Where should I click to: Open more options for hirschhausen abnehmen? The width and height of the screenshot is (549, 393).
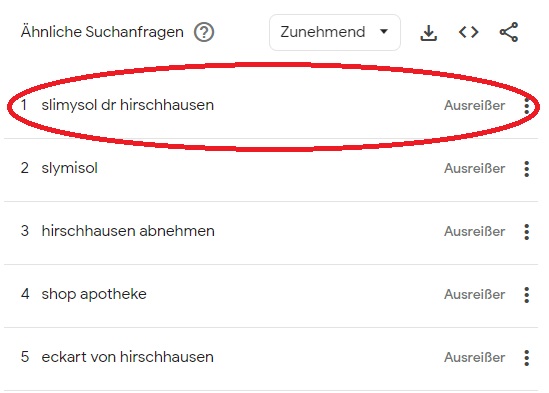tap(527, 232)
